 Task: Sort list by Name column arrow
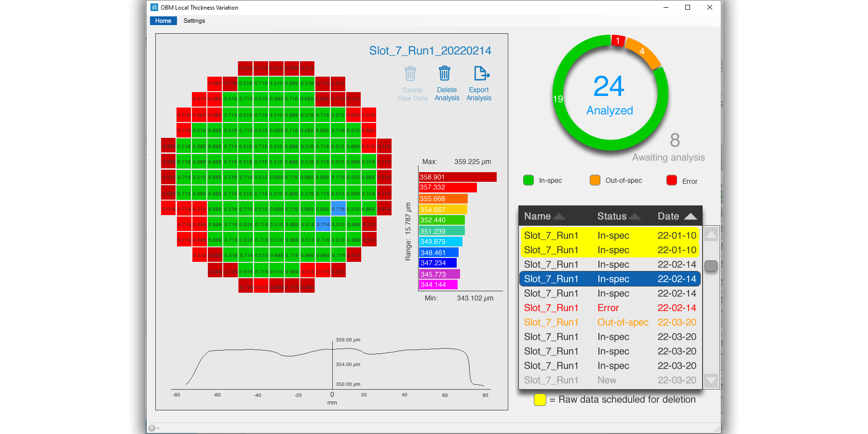[x=558, y=217]
